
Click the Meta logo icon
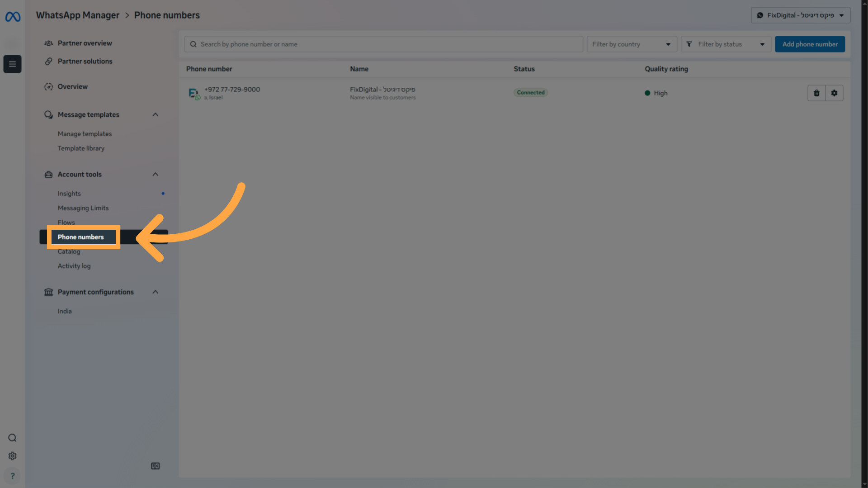point(13,17)
